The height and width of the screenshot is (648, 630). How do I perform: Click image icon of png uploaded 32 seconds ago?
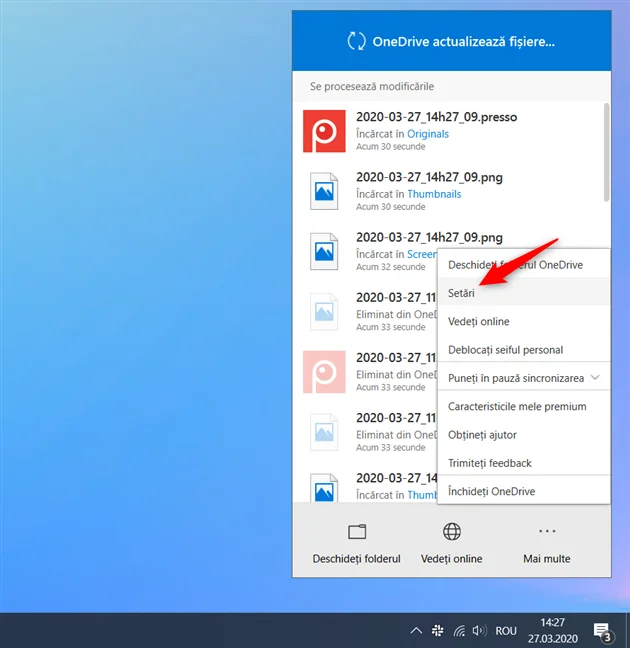click(324, 251)
